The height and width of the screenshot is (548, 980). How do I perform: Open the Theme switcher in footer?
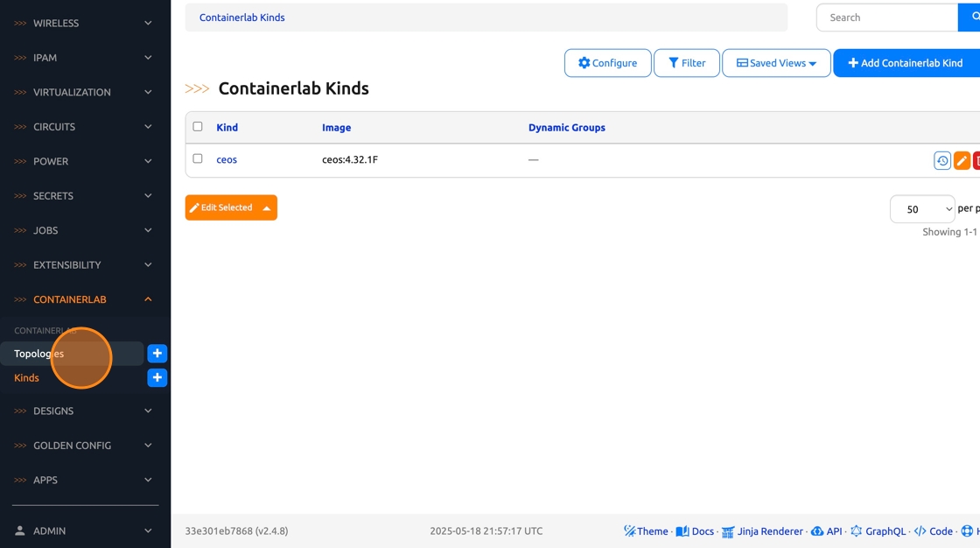tap(646, 531)
